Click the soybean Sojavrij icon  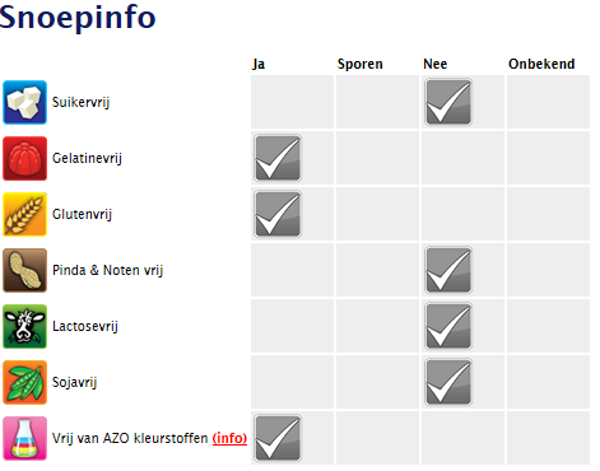coord(25,382)
